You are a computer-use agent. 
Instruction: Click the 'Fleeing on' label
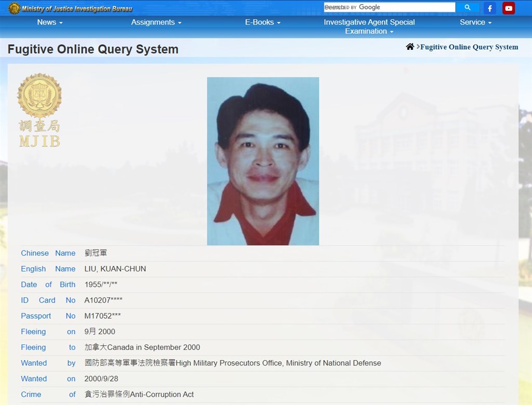click(48, 332)
